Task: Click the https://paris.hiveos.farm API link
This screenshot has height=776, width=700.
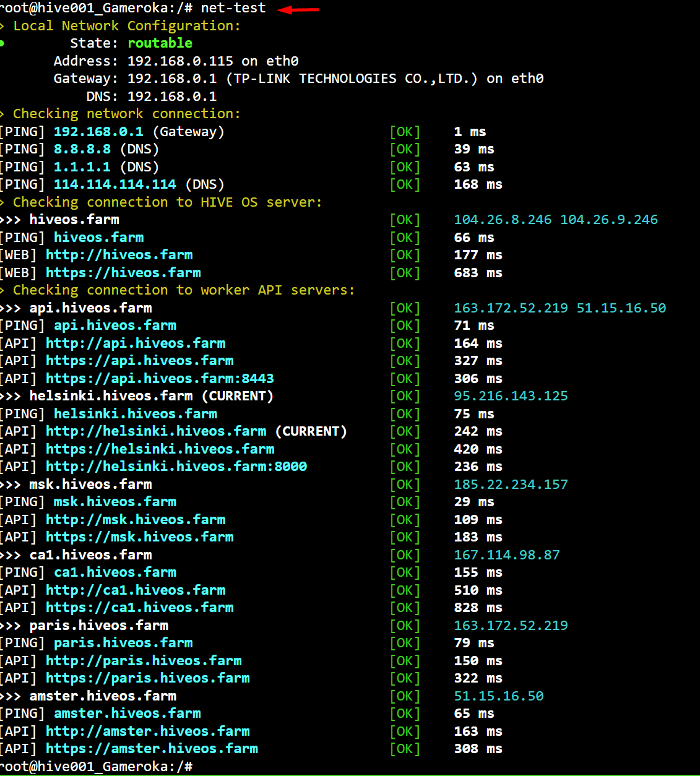Action: (x=148, y=678)
